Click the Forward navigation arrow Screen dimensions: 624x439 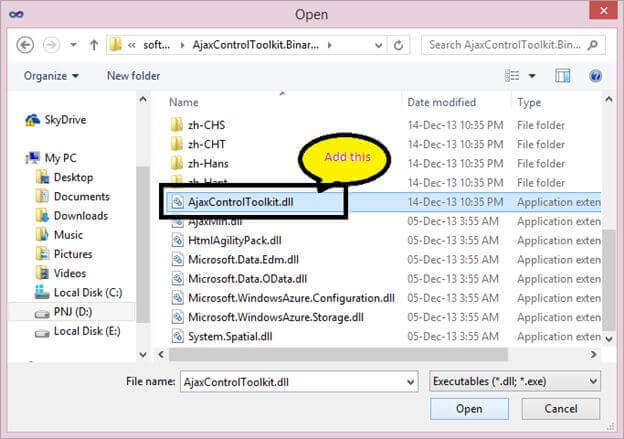tap(51, 45)
